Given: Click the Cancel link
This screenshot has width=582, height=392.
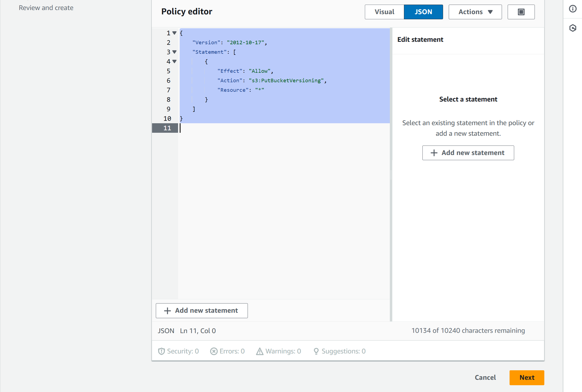Looking at the screenshot, I should click(485, 377).
